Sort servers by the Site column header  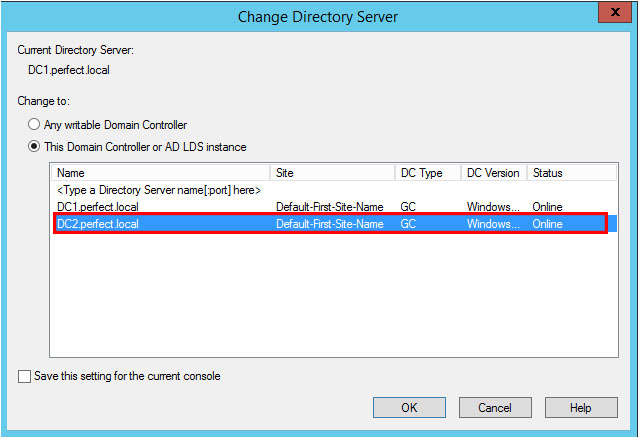tap(332, 173)
